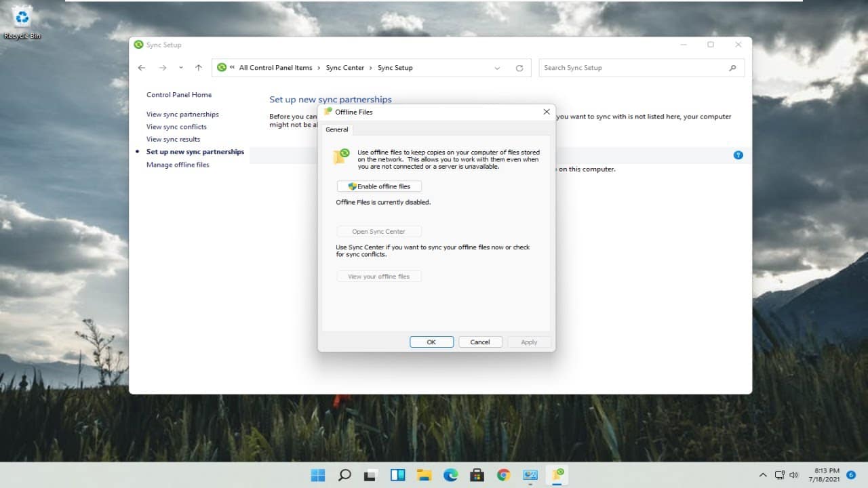Refresh the Sync Setup page
This screenshot has width=868, height=488.
point(519,68)
